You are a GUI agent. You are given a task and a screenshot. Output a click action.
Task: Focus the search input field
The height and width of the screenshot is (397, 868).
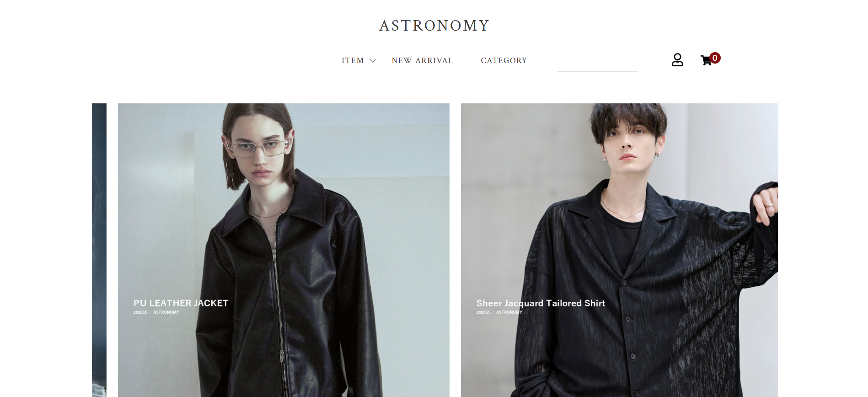[x=597, y=62]
